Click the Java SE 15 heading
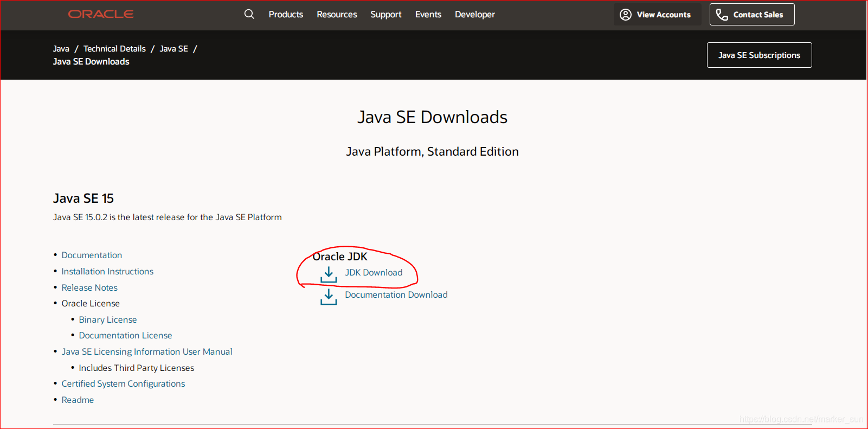This screenshot has height=429, width=868. pos(83,199)
